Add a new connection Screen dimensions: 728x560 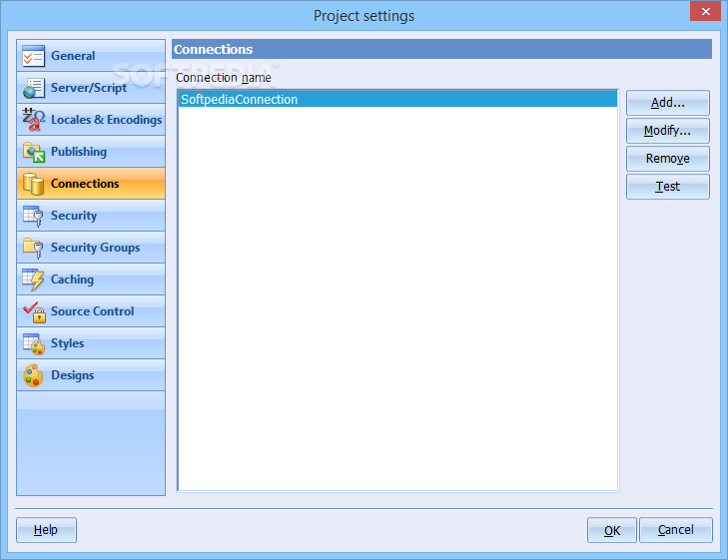pos(668,103)
